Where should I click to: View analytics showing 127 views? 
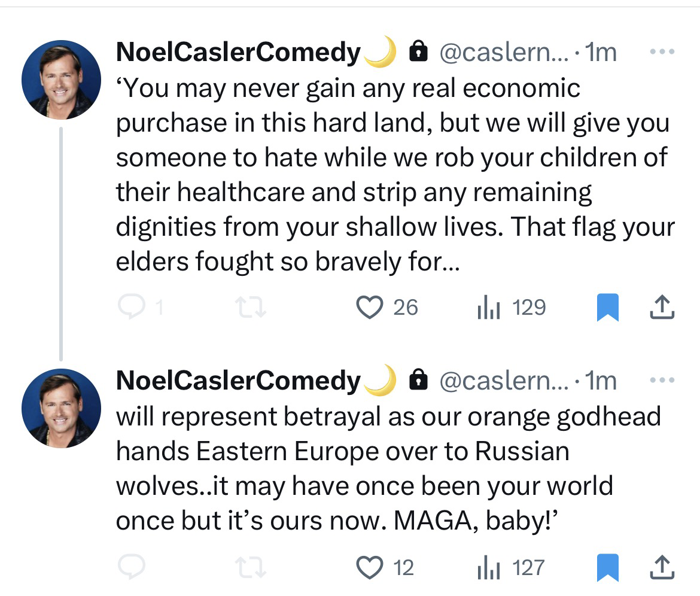488,567
